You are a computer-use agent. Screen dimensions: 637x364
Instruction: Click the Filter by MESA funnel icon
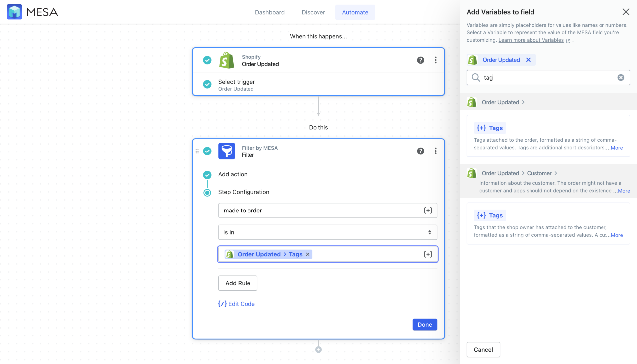(x=227, y=151)
